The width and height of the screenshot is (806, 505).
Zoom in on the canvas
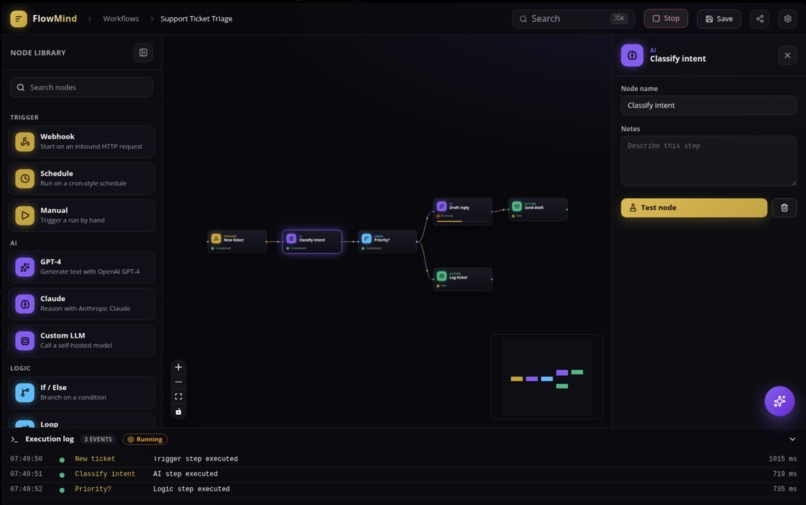pos(178,367)
